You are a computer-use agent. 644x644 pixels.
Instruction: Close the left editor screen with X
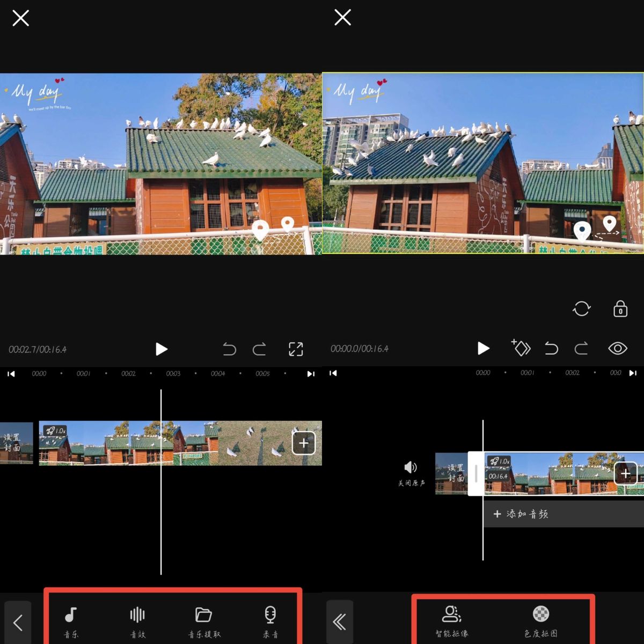click(20, 18)
